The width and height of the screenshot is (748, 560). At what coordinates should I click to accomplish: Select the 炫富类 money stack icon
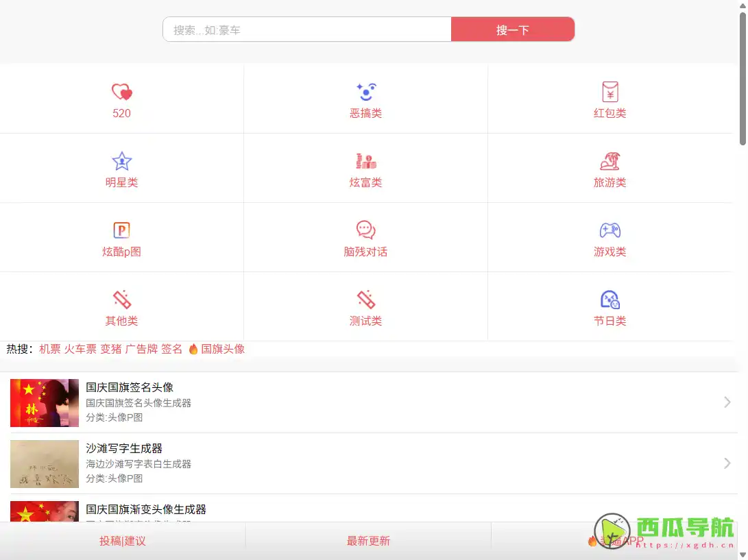[x=365, y=162]
